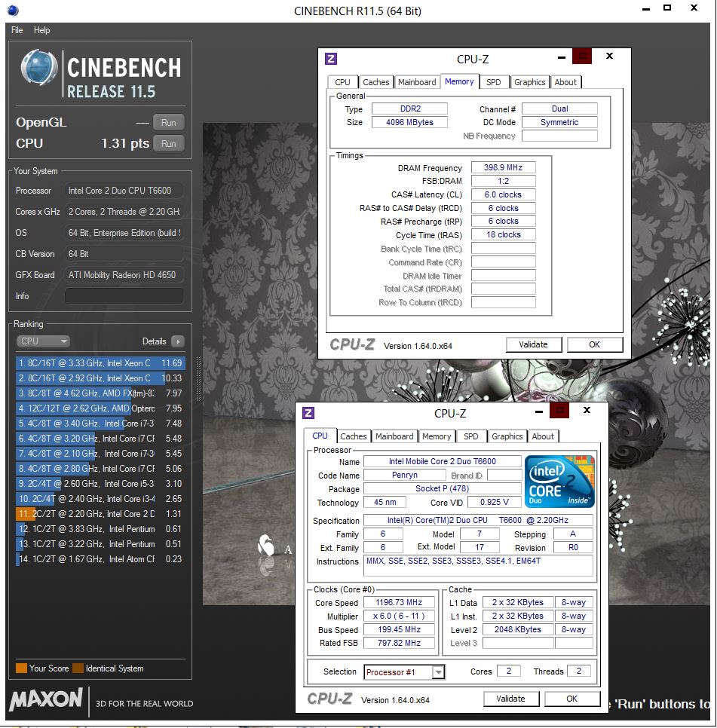This screenshot has height=728, width=717.
Task: Click OK in the Memory CPU-Z window
Action: click(594, 344)
